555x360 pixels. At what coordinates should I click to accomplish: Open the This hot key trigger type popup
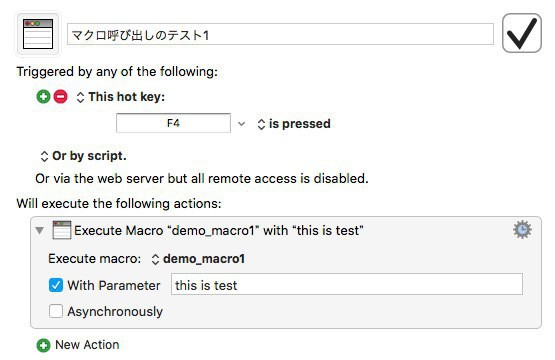(x=121, y=97)
